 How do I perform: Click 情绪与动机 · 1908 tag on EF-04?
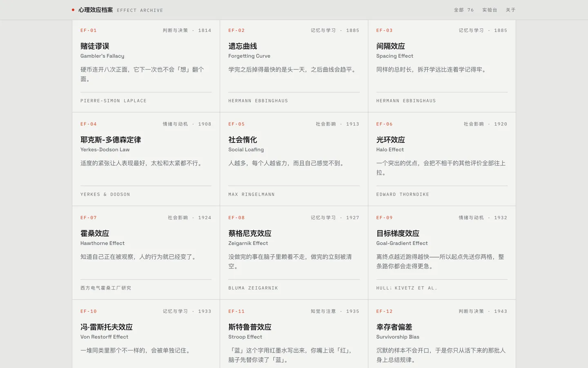pos(187,124)
